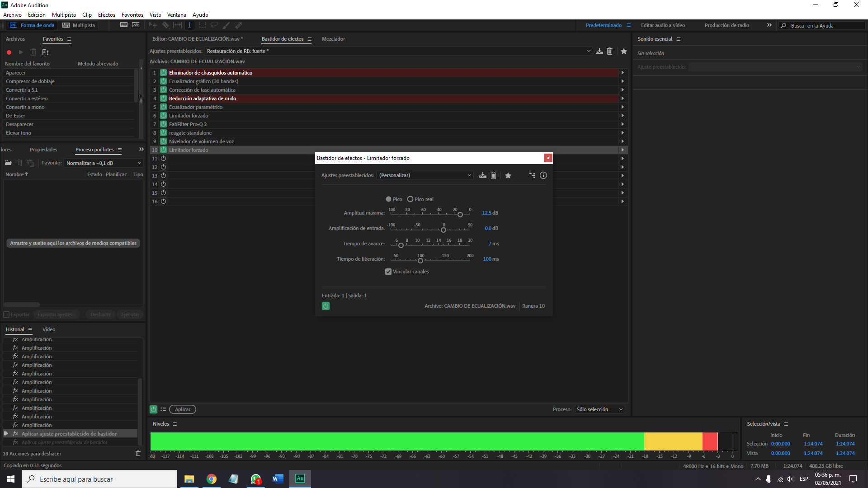Expand Favorito Normalizar a -0,1 dB dropdown
Screen dimensions: 868x488
click(x=104, y=163)
